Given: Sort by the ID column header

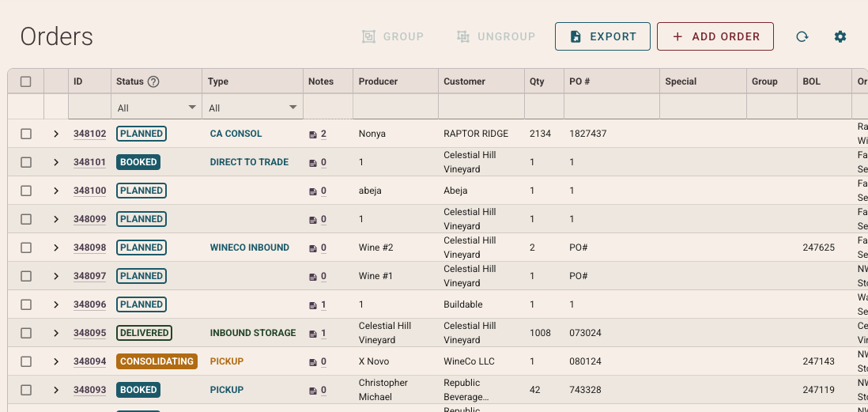Looking at the screenshot, I should (x=78, y=81).
